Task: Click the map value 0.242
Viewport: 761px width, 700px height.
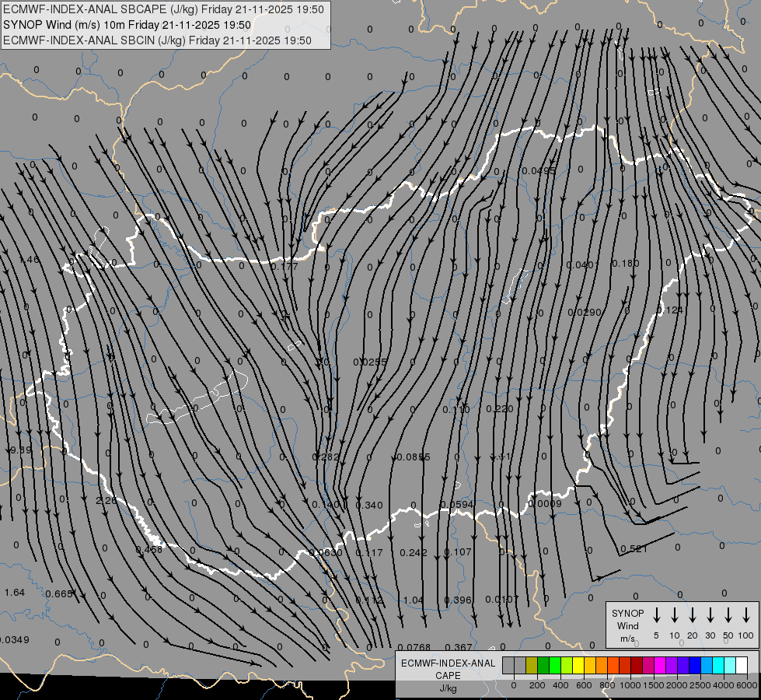Action: click(414, 553)
